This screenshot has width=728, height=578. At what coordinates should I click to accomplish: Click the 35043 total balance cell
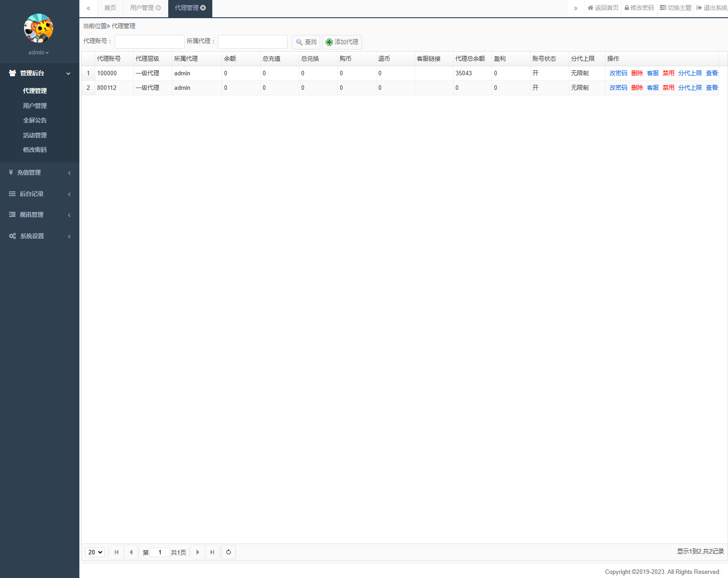(473, 73)
